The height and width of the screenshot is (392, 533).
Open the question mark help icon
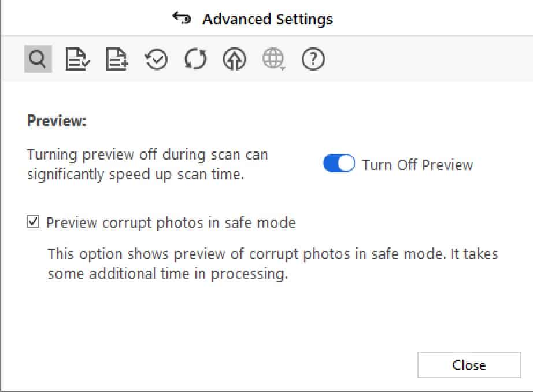tap(313, 59)
